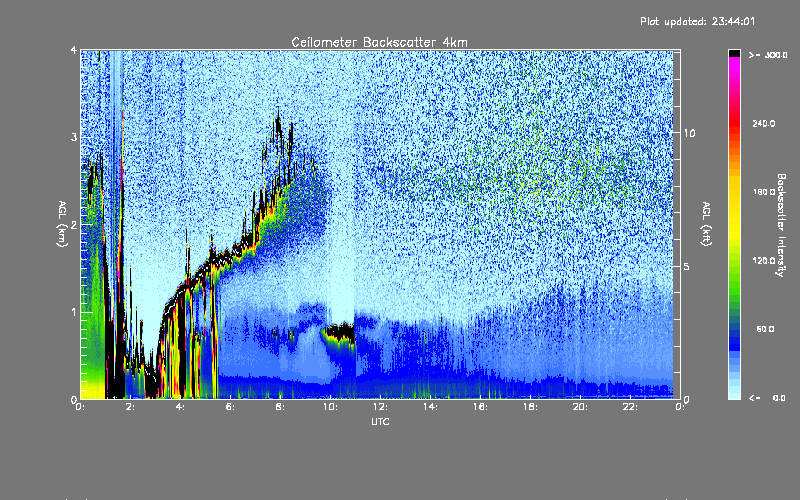800x500 pixels.
Task: Click the '12:' UTC tick label
Action: 380,407
